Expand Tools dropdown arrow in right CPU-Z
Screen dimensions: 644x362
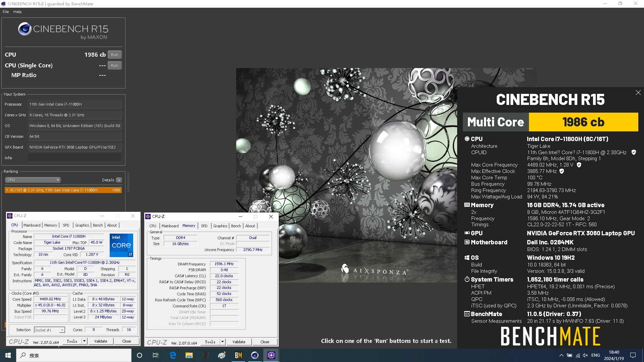pos(222,342)
